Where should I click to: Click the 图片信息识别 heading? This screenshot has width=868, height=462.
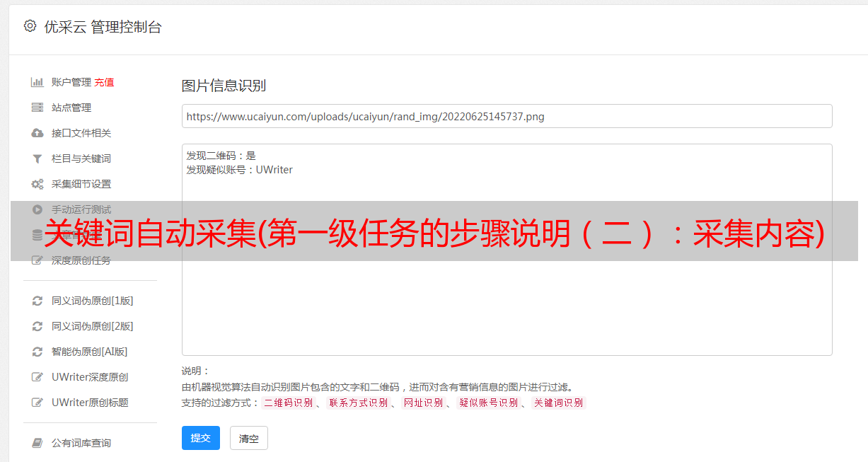224,86
